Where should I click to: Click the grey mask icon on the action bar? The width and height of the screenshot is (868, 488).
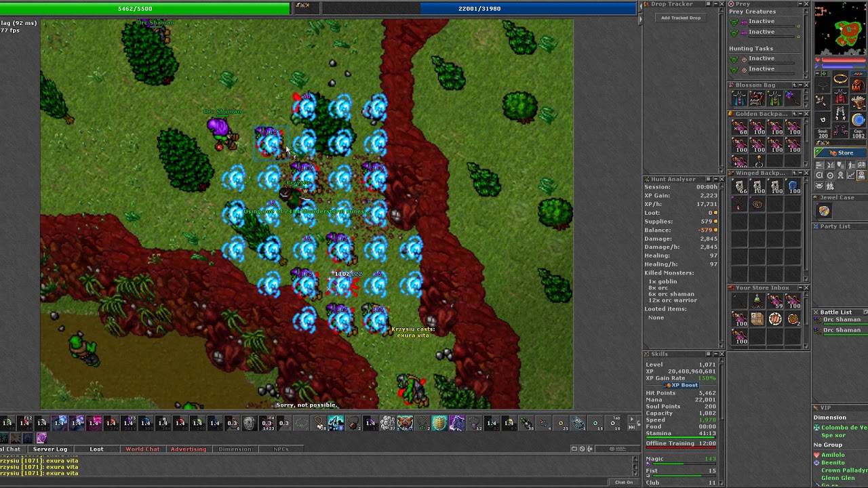coord(249,424)
